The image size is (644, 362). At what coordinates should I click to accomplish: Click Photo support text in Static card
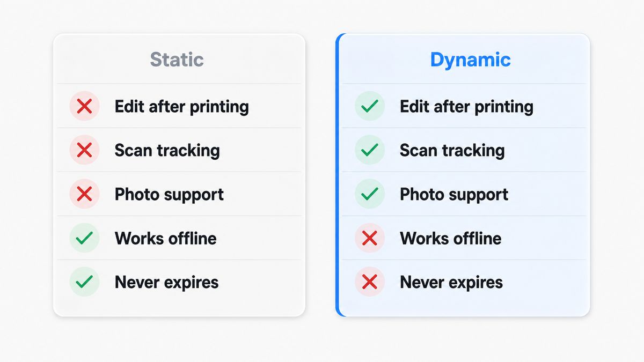169,195
